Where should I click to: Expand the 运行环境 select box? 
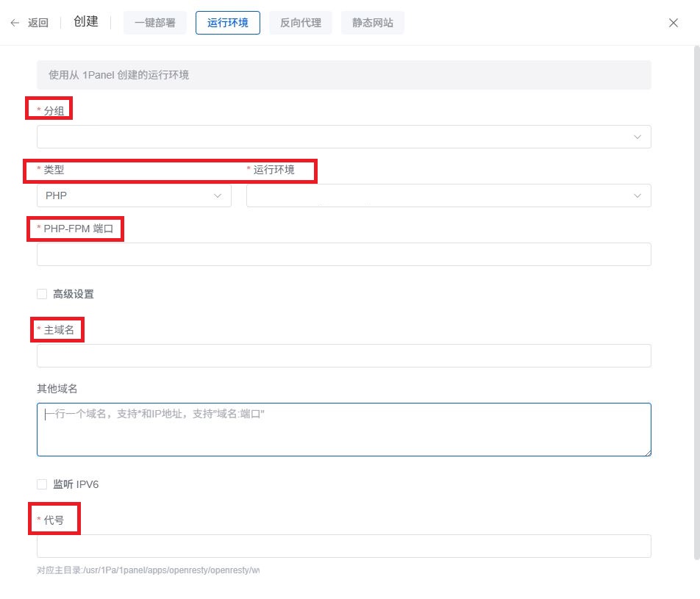coord(449,196)
